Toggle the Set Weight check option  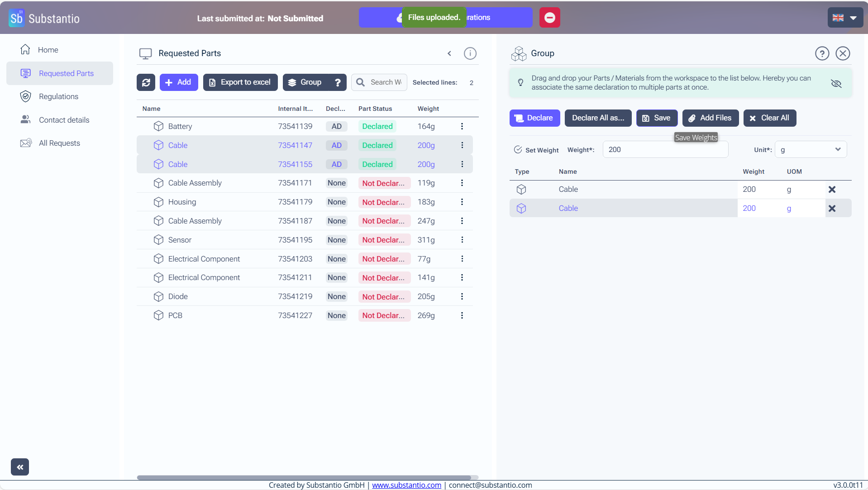pyautogui.click(x=518, y=150)
